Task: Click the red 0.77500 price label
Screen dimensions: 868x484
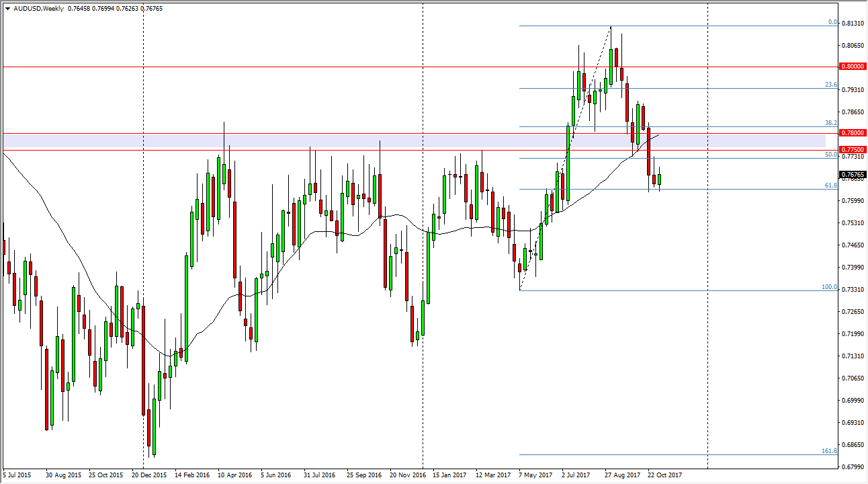Action: (852, 149)
